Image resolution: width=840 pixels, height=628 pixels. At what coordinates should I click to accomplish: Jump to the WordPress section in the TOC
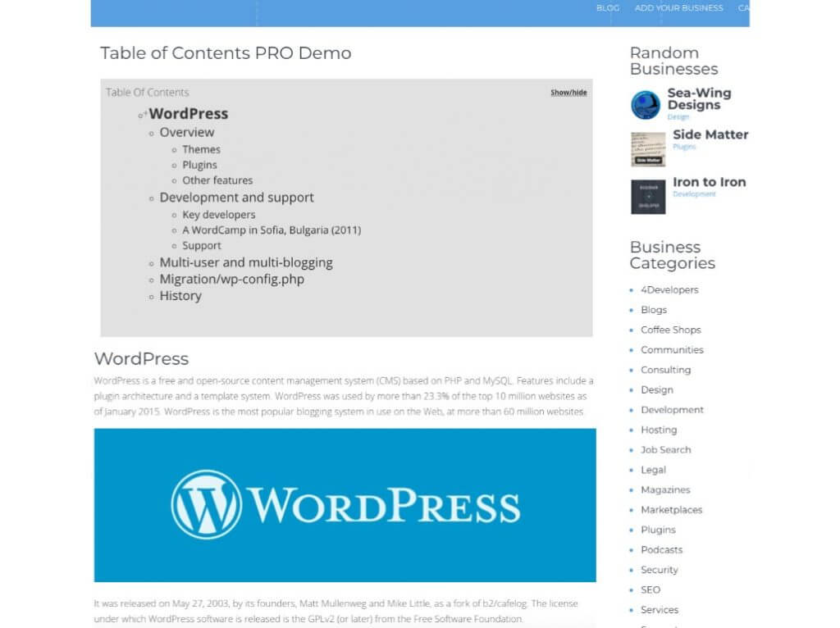[x=189, y=113]
